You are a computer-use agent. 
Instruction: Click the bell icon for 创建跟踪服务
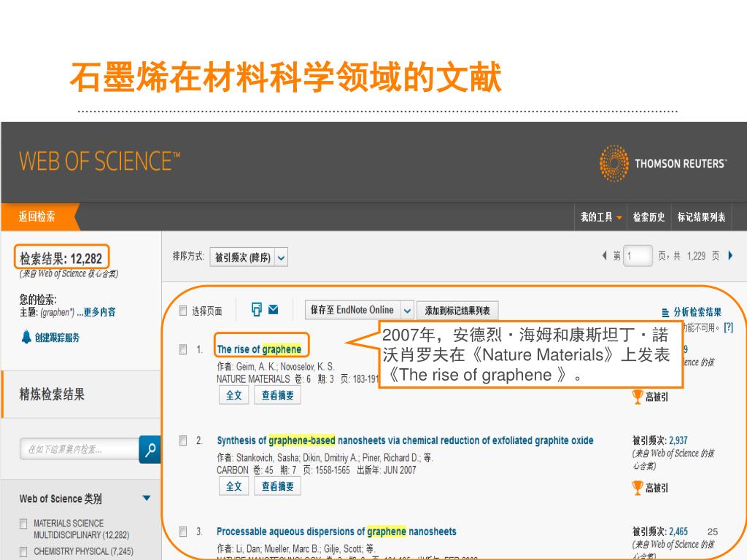tap(26, 337)
